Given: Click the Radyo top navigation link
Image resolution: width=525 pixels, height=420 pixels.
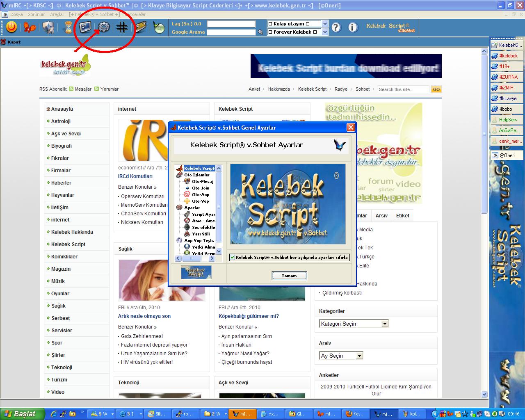Looking at the screenshot, I should pos(341,89).
